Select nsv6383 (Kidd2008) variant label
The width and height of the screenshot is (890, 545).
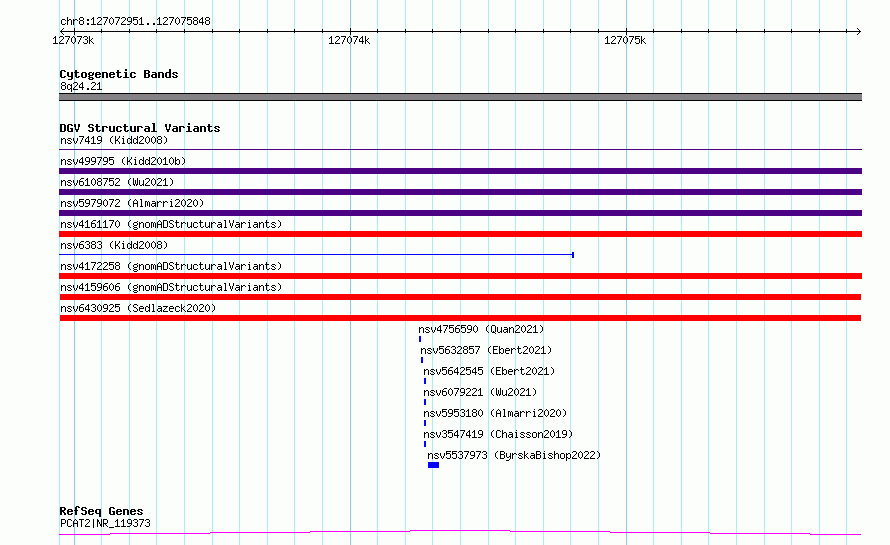coord(114,245)
